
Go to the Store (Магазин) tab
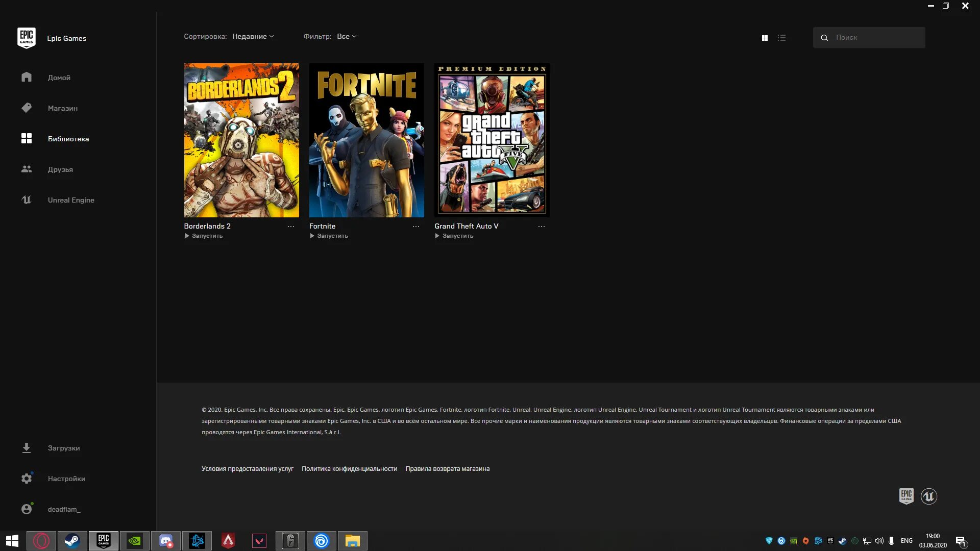click(x=62, y=108)
